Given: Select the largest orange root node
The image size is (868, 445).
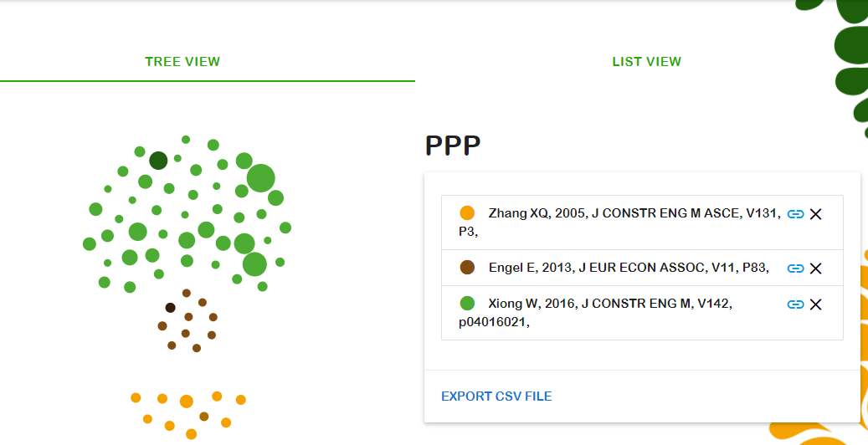Looking at the screenshot, I should click(x=187, y=402).
